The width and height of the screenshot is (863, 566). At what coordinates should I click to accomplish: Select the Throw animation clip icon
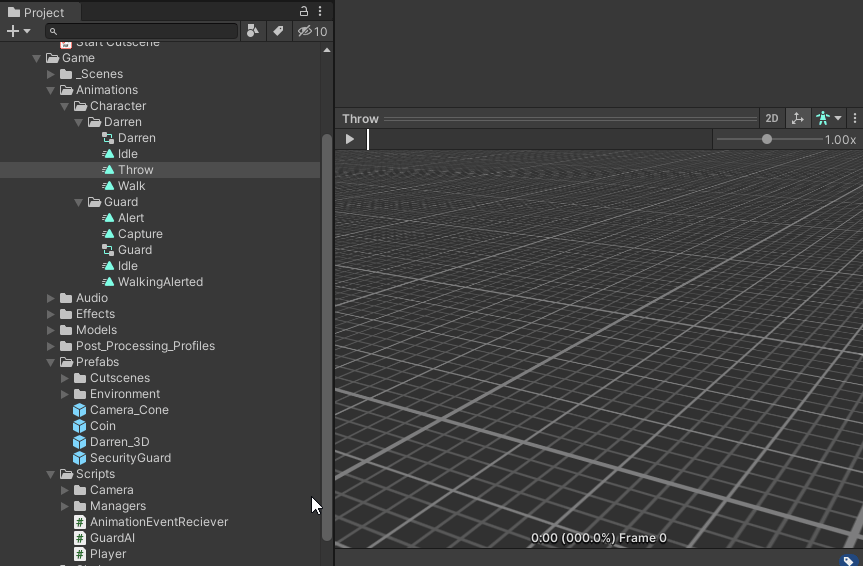click(108, 170)
